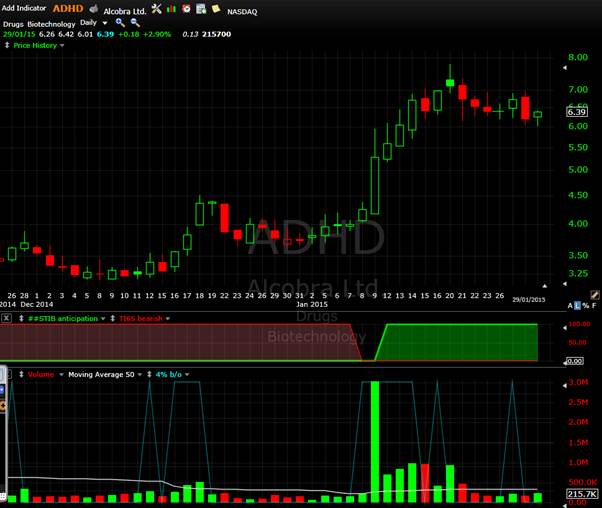Screen dimensions: 602x508
Task: Toggle fixed scale F
Action: pyautogui.click(x=594, y=306)
